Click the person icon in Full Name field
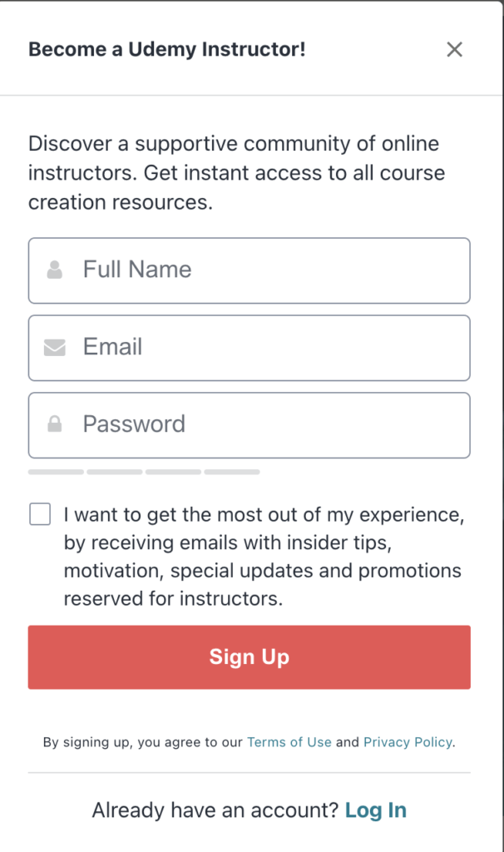Viewport: 504px width, 852px height. (x=55, y=270)
